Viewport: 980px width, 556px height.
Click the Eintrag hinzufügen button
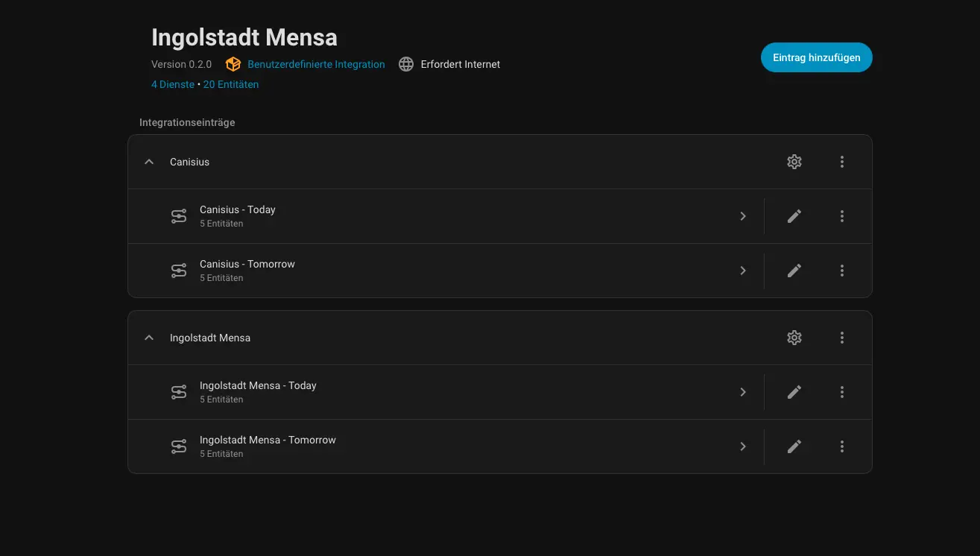(816, 57)
